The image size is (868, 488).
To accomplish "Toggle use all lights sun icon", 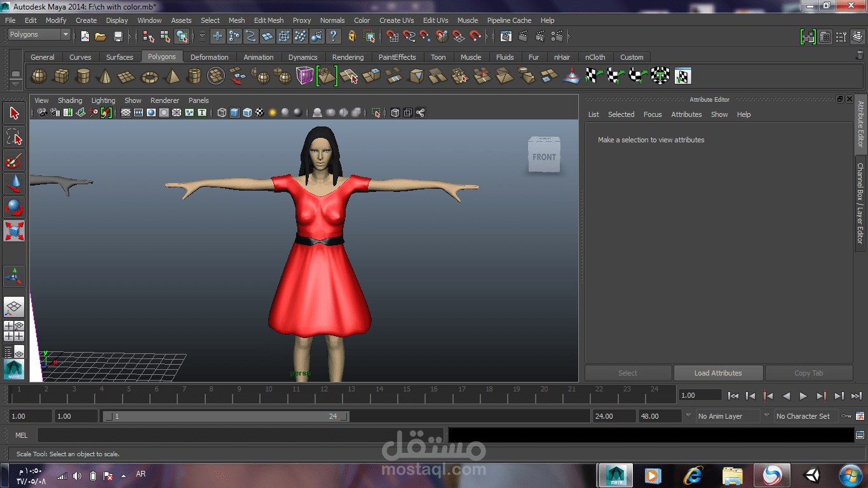I will (273, 112).
